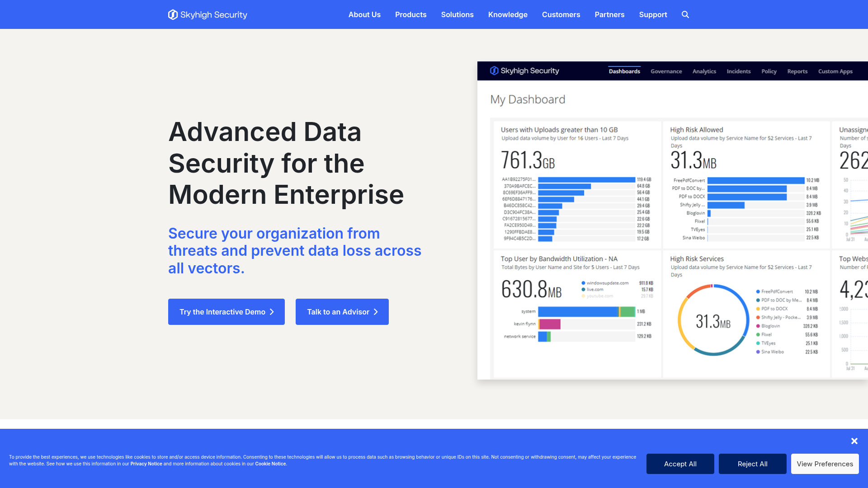Click the chevron arrow on Talk to an Advisor
The height and width of the screenshot is (488, 868).
pos(376,312)
